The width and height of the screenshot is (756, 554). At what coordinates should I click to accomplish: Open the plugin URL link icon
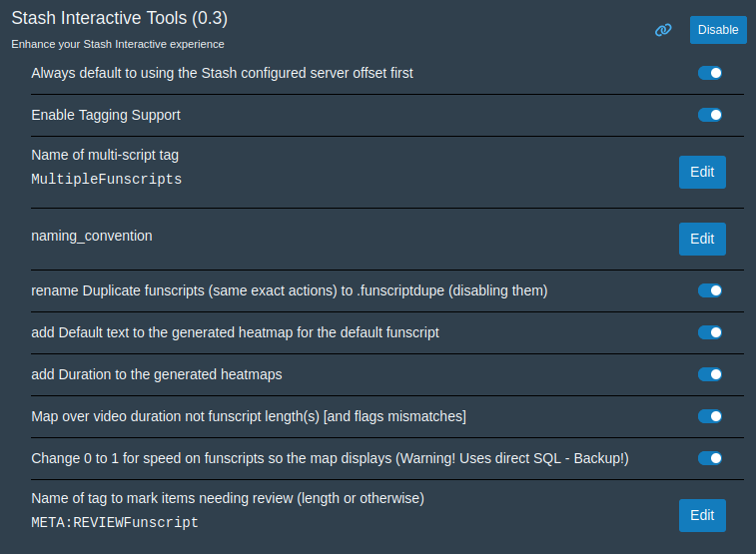tap(663, 30)
